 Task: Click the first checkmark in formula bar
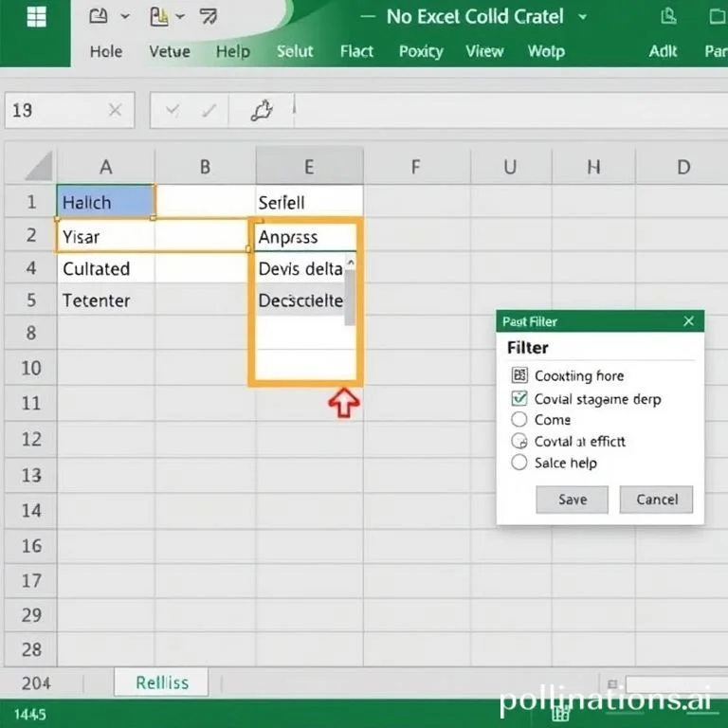(x=173, y=111)
